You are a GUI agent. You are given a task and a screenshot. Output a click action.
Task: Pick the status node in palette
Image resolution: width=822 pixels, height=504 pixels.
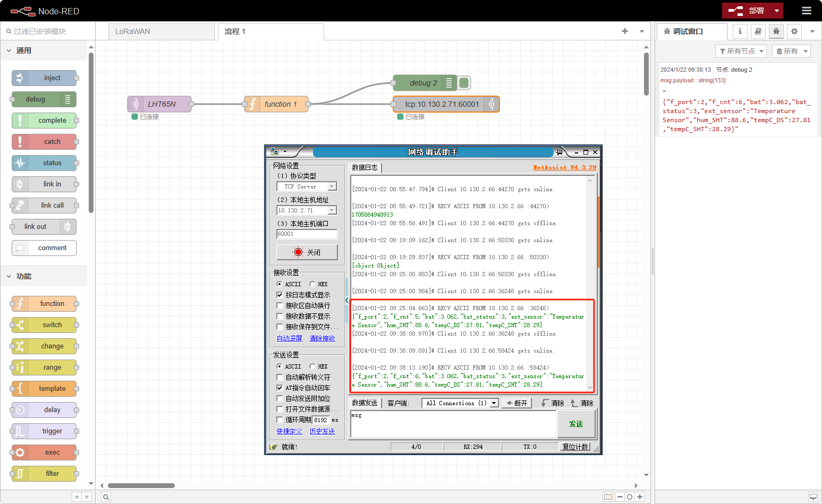(x=44, y=163)
